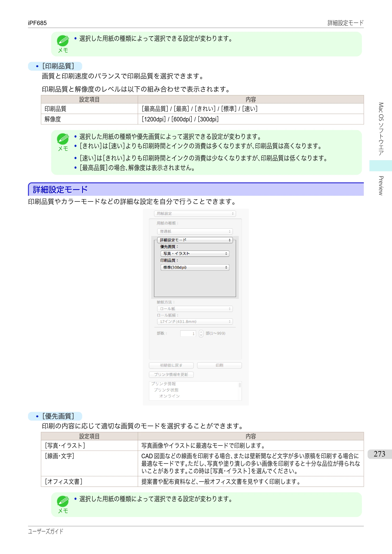Click the 印刷 button in the dialog
This screenshot has width=392, height=554.
pos(219,365)
